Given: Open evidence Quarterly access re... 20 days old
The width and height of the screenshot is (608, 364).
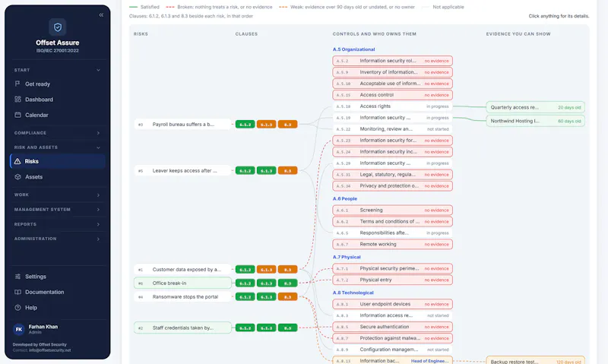Looking at the screenshot, I should click(535, 107).
